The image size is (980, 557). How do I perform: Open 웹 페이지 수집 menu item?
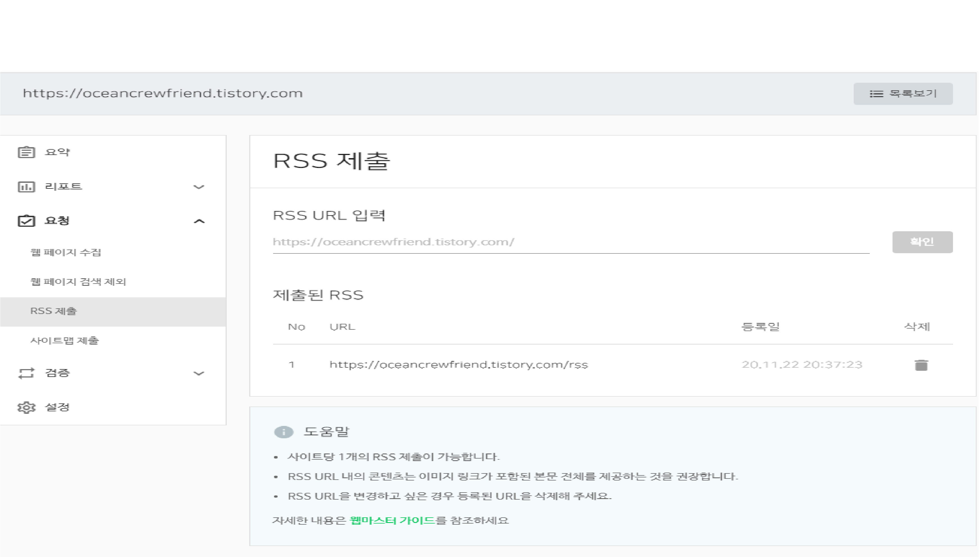66,253
